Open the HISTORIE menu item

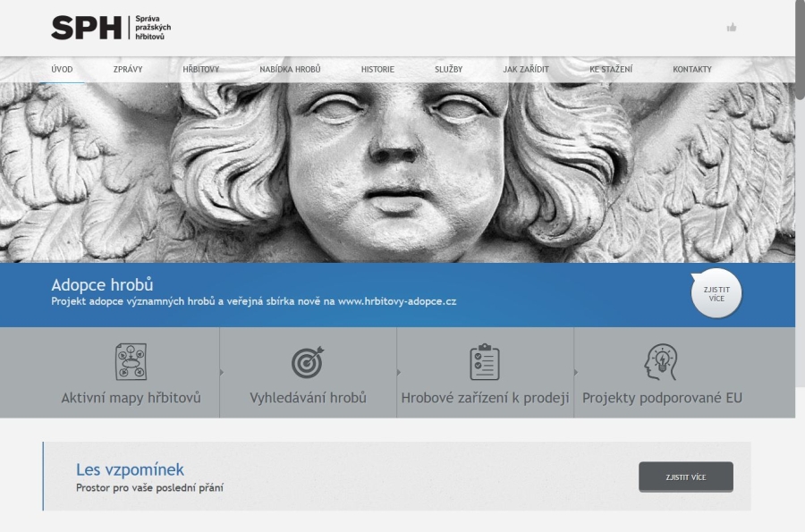click(377, 70)
